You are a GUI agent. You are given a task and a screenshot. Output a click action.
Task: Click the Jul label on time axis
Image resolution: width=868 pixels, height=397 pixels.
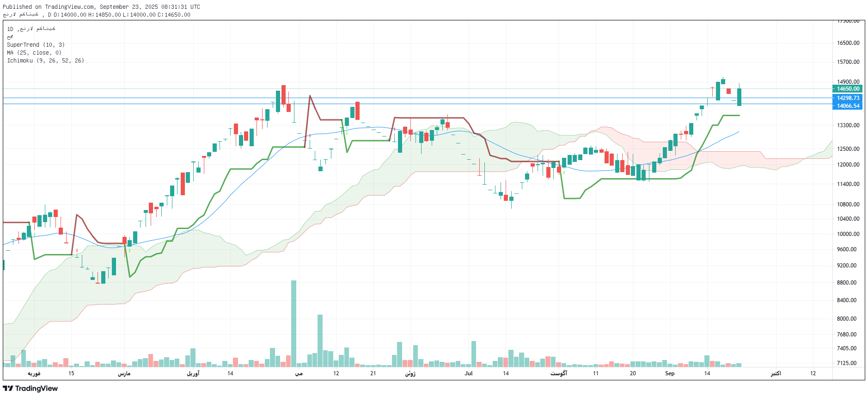click(468, 373)
